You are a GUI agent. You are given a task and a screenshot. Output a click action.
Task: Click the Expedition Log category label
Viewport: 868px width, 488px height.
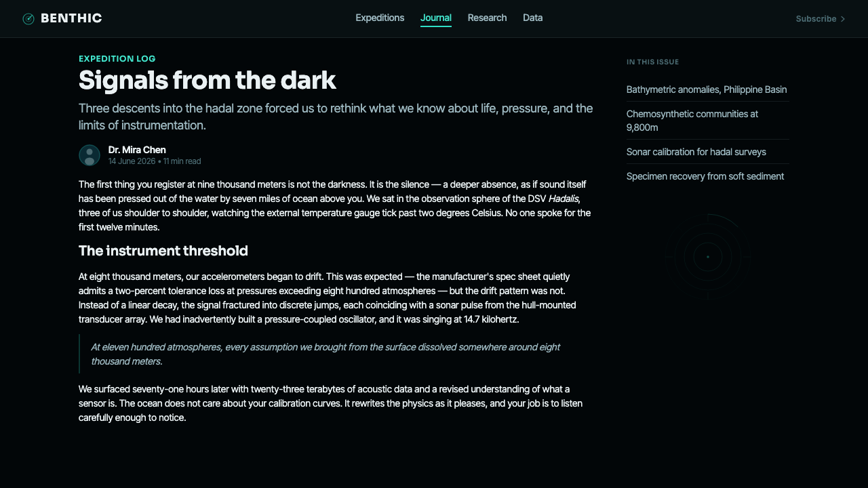point(117,59)
